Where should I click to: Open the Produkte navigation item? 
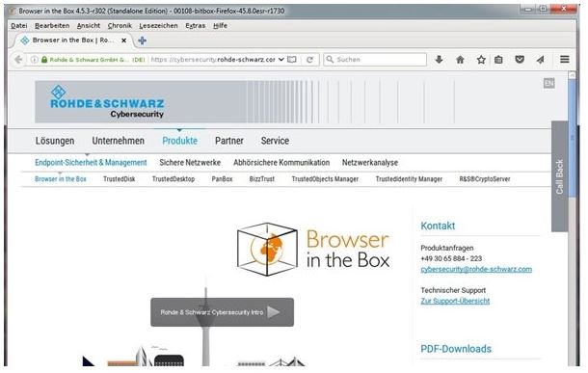click(x=179, y=141)
